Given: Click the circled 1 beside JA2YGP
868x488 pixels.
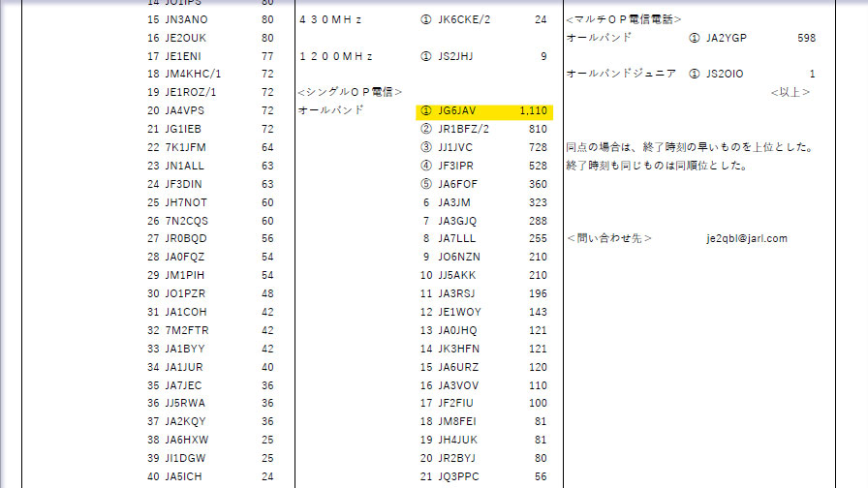Looking at the screenshot, I should point(694,38).
